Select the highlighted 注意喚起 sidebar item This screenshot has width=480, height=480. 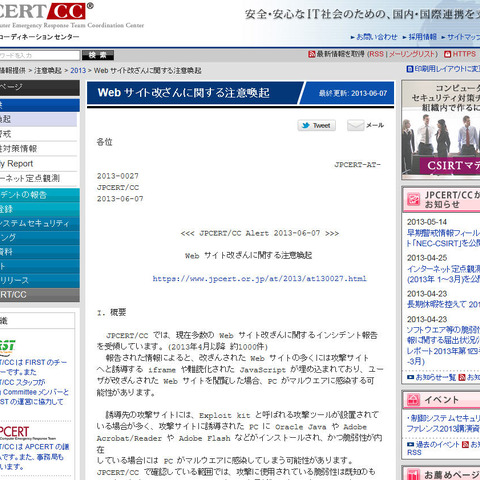click(x=38, y=119)
